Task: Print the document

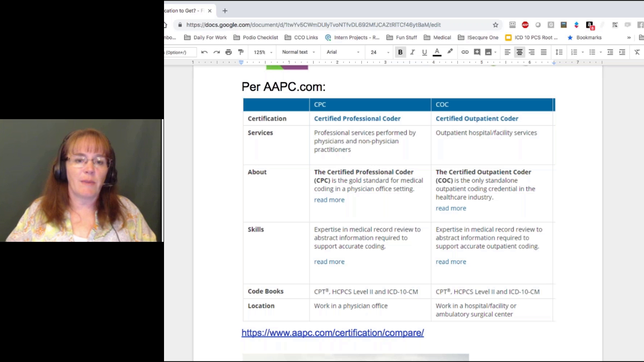Action: [x=228, y=52]
